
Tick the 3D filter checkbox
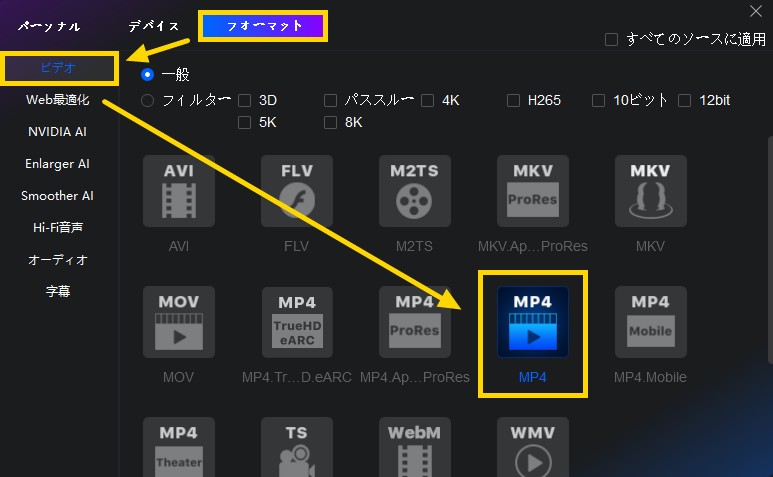pyautogui.click(x=245, y=101)
